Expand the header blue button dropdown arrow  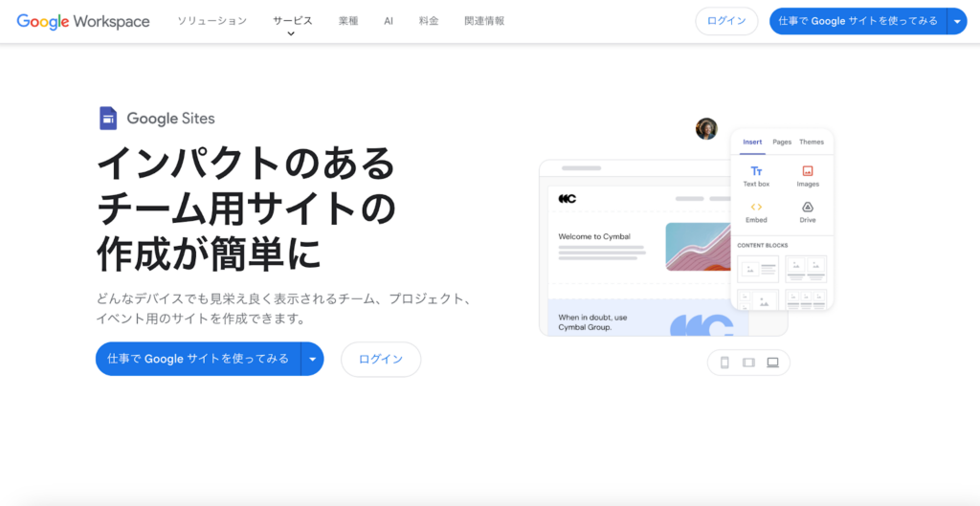click(957, 21)
